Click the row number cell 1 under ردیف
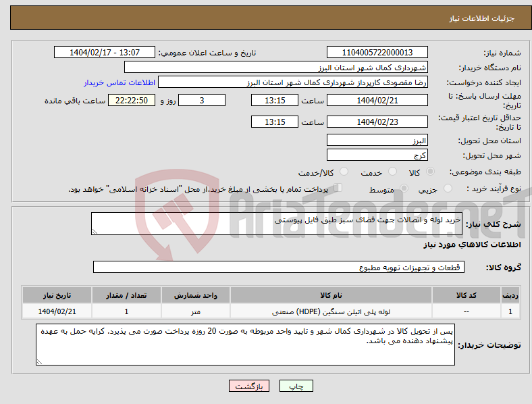This screenshot has width=532, height=404. (x=510, y=311)
